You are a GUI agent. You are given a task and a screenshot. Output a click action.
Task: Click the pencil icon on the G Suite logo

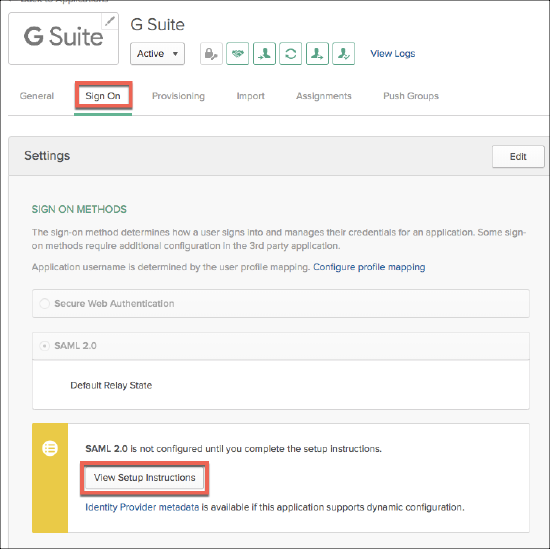110,21
